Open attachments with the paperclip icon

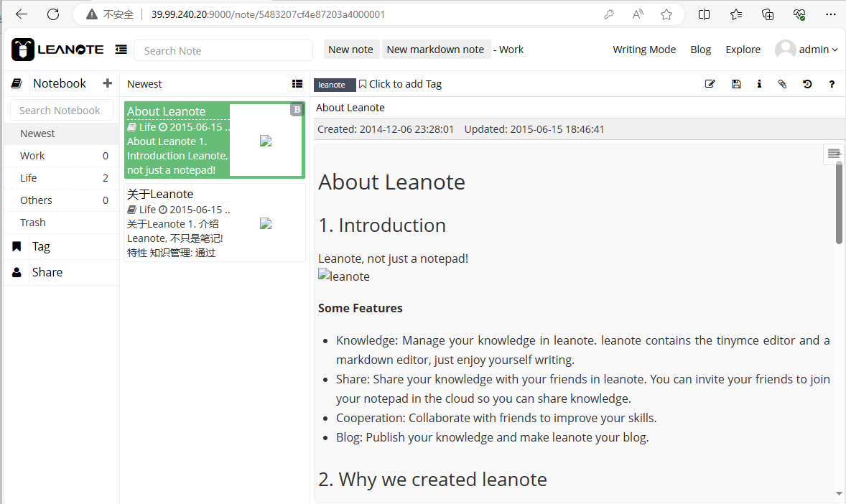tap(783, 84)
